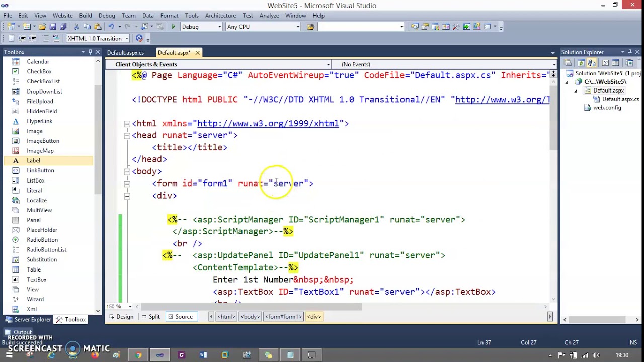Viewport: 644px width, 362px height.
Task: Collapse the head element outline toggle
Action: pyautogui.click(x=127, y=136)
